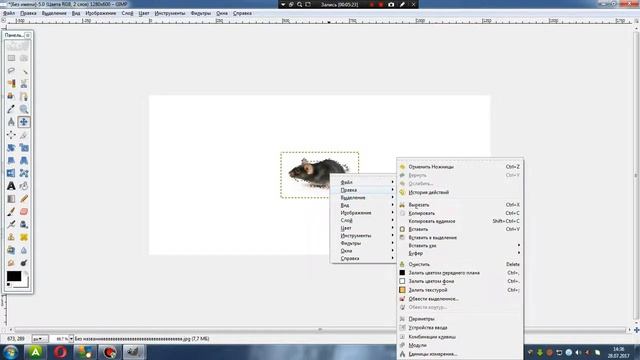640x360 pixels.
Task: Select the Fuzzy Select wand tool
Action: click(24, 71)
